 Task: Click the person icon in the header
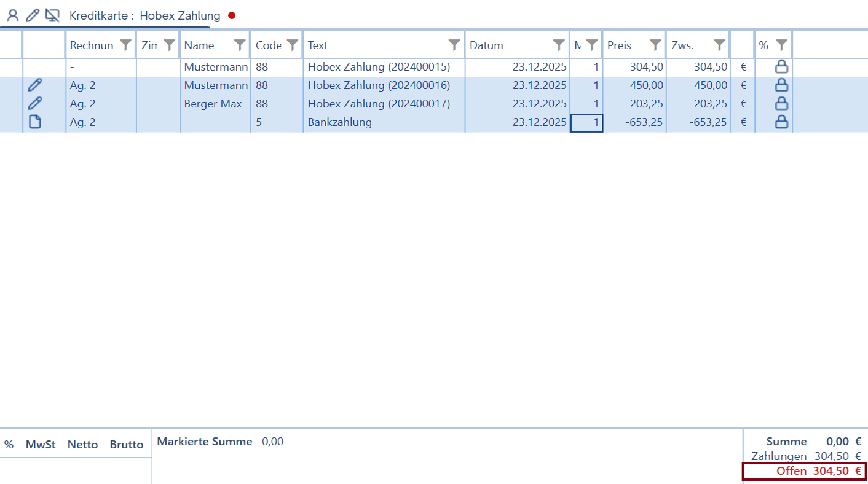pyautogui.click(x=12, y=15)
